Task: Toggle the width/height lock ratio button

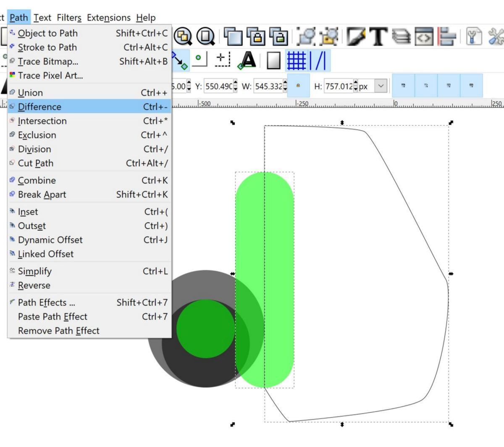Action: pyautogui.click(x=299, y=86)
